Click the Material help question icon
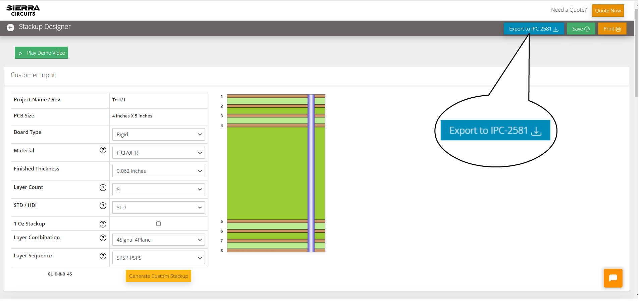Image resolution: width=644 pixels, height=302 pixels. [x=103, y=150]
